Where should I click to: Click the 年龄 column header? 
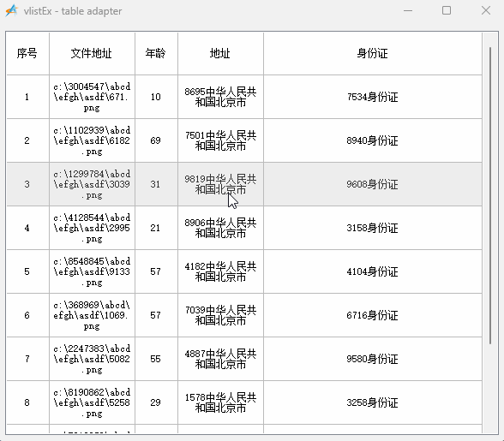click(156, 53)
